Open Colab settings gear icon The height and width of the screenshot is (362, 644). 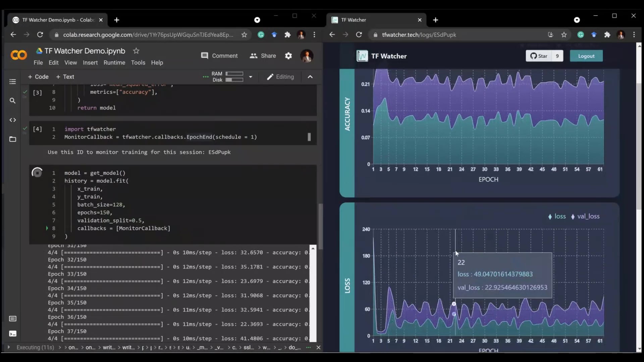288,56
